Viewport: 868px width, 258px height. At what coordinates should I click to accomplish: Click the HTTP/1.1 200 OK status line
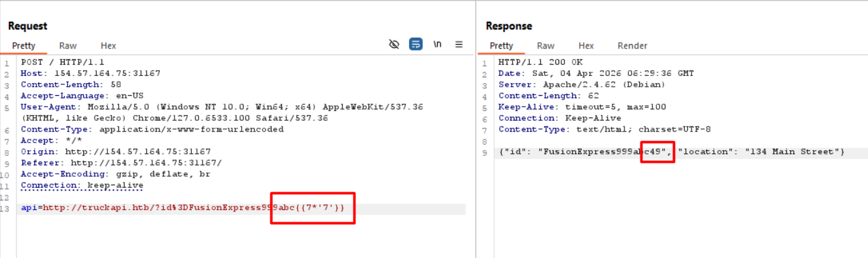540,62
